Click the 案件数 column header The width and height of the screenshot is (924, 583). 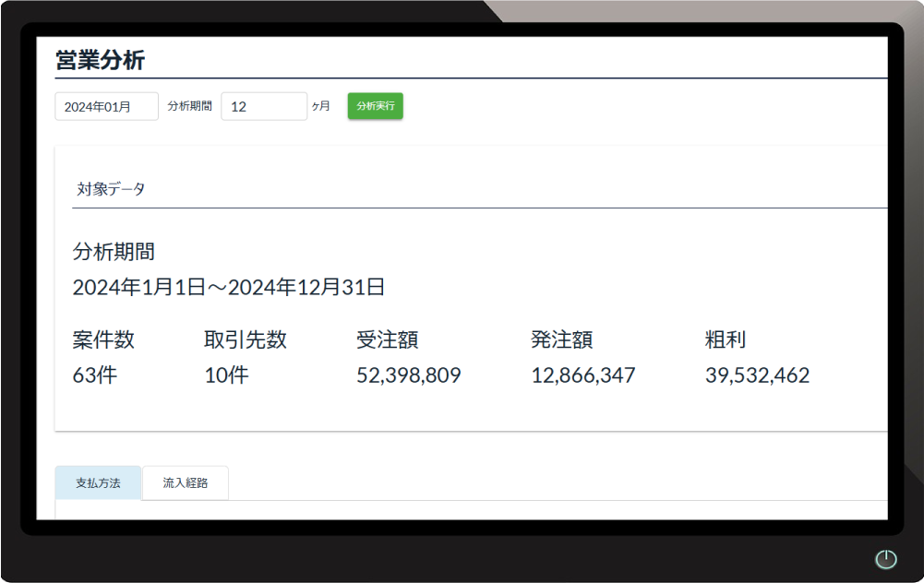click(x=104, y=339)
